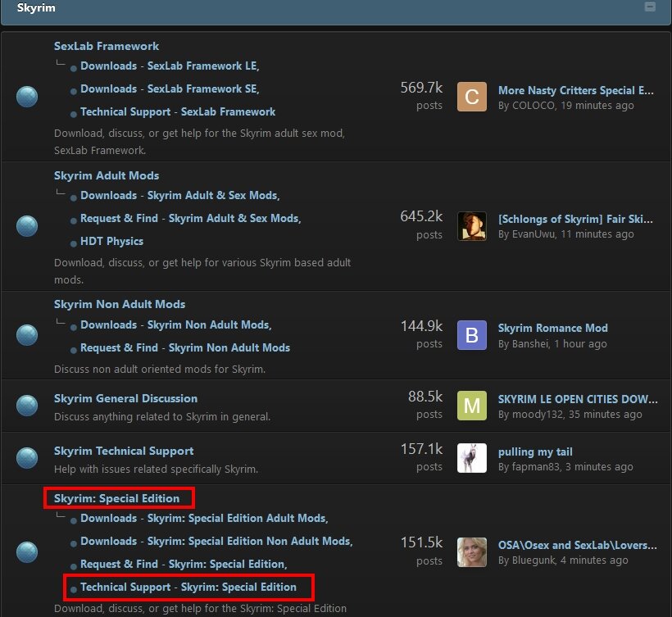Viewport: 672px width, 617px height.
Task: Open latest topic 'pulling my tail'
Action: click(535, 451)
